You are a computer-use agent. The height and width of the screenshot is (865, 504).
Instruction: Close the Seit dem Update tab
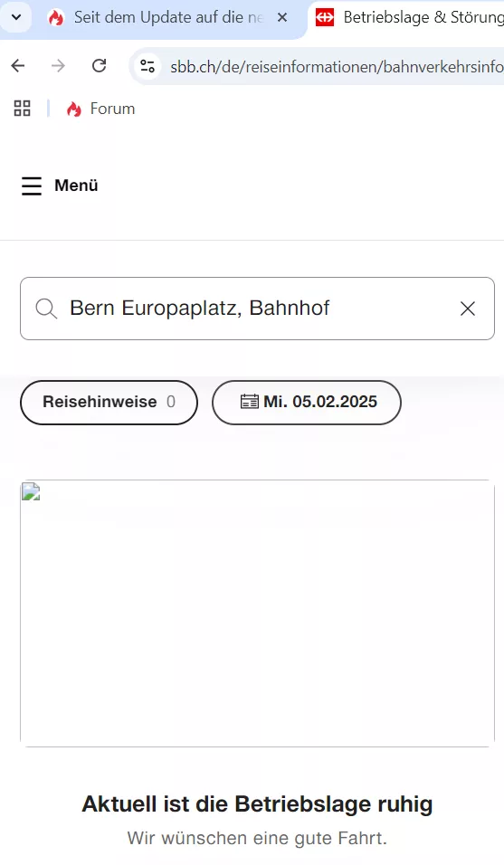pos(281,18)
